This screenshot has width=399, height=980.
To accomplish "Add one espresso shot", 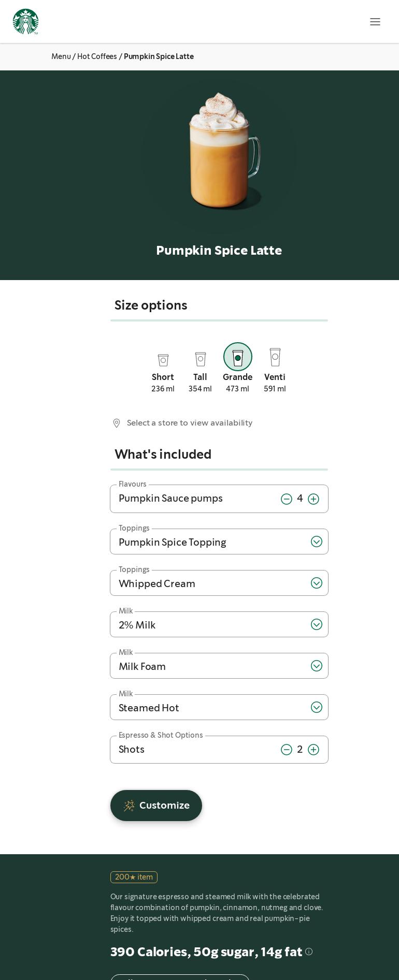I will click(313, 750).
